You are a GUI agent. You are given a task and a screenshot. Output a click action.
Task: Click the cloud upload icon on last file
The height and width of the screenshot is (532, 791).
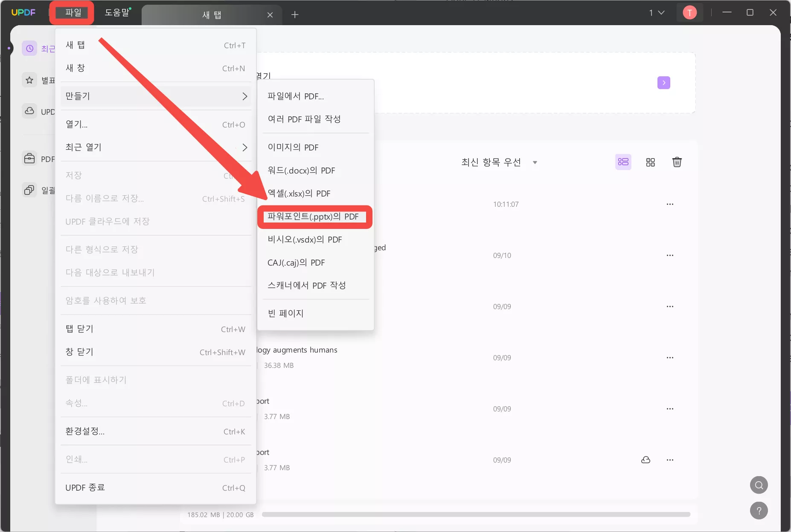click(646, 460)
